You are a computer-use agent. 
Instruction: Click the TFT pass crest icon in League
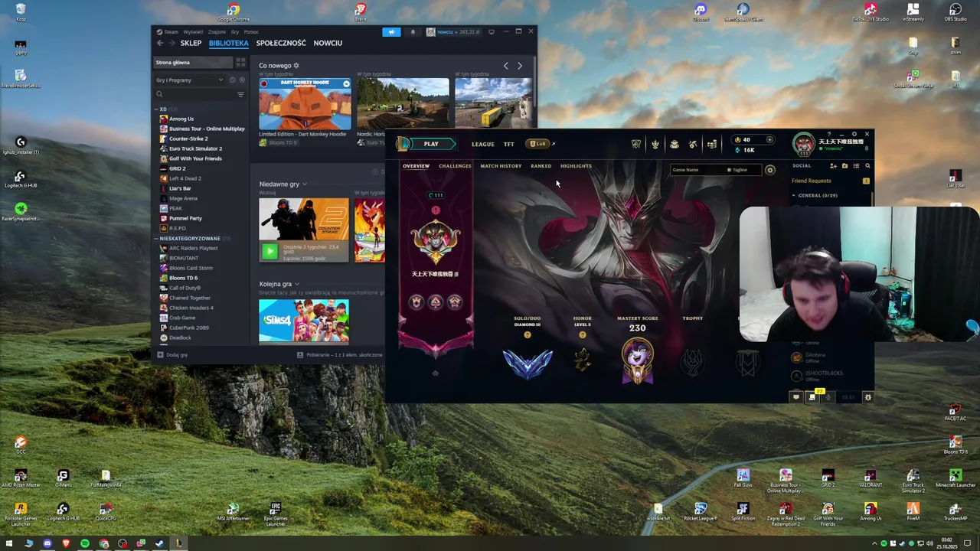point(655,144)
